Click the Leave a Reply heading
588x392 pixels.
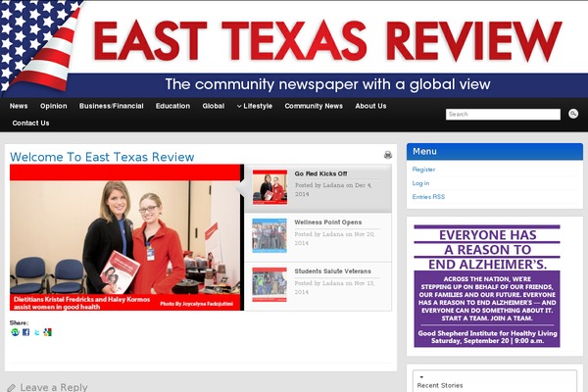(x=54, y=387)
